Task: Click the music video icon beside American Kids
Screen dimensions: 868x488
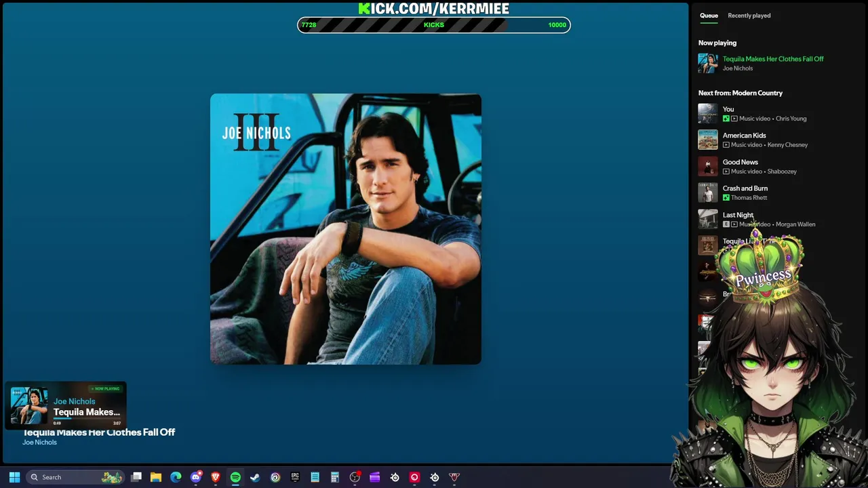Action: tap(726, 145)
